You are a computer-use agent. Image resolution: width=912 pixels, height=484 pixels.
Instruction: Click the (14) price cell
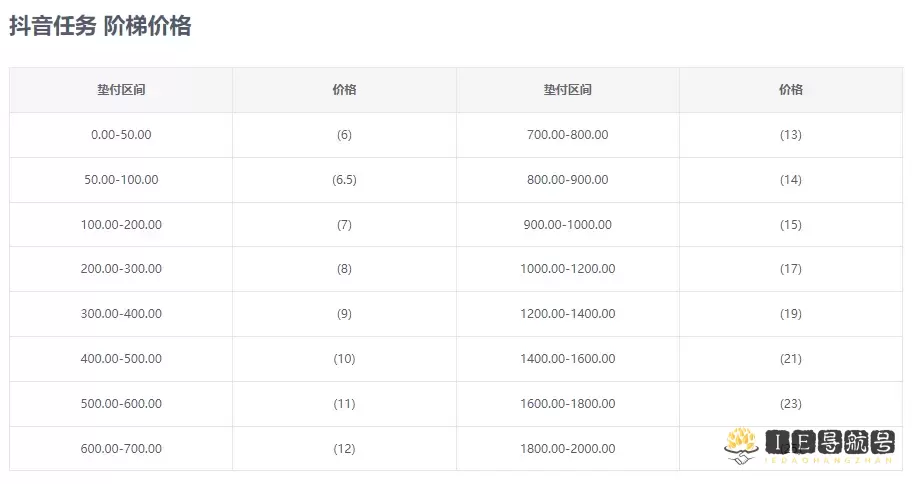coord(790,180)
